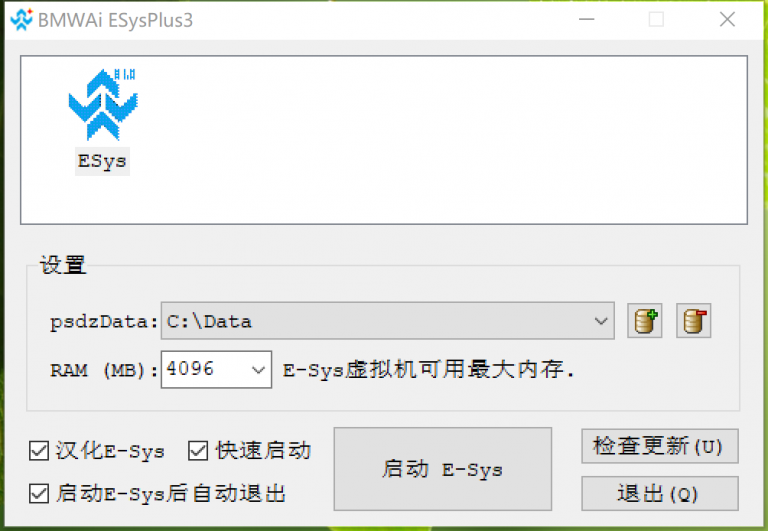Select the ESys launcher icon
Screen dimensions: 768x531
(x=103, y=104)
